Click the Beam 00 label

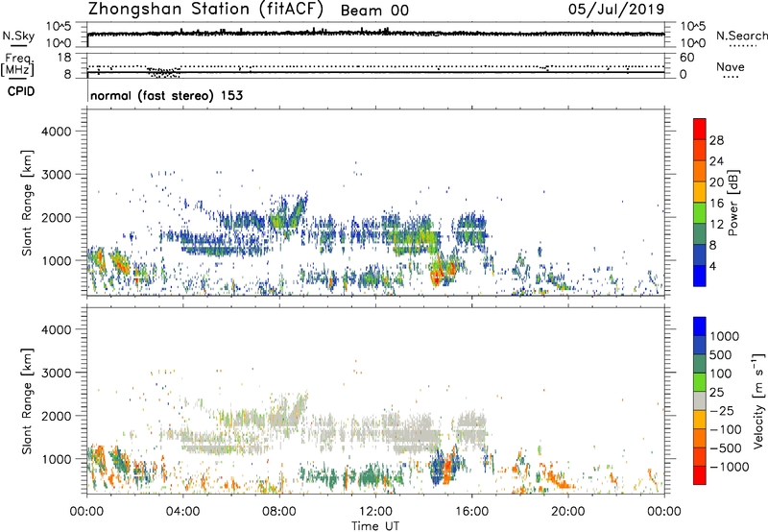pos(374,11)
